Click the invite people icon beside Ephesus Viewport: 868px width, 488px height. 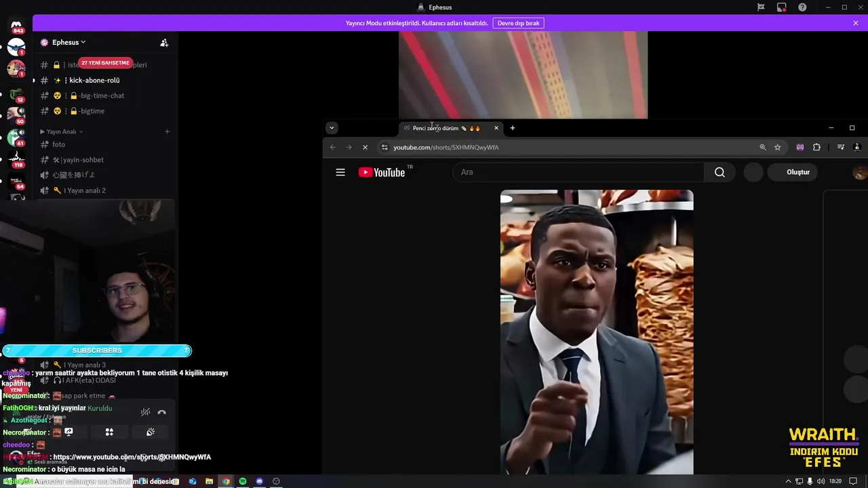pos(164,42)
